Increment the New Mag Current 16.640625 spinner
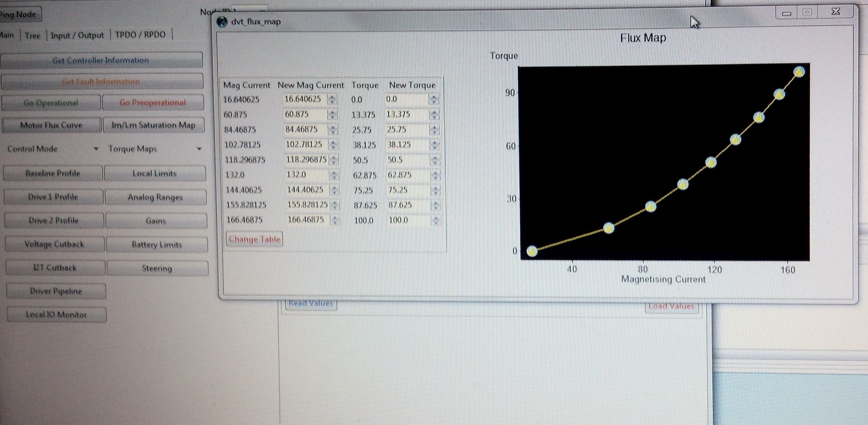The width and height of the screenshot is (868, 425). coord(333,97)
